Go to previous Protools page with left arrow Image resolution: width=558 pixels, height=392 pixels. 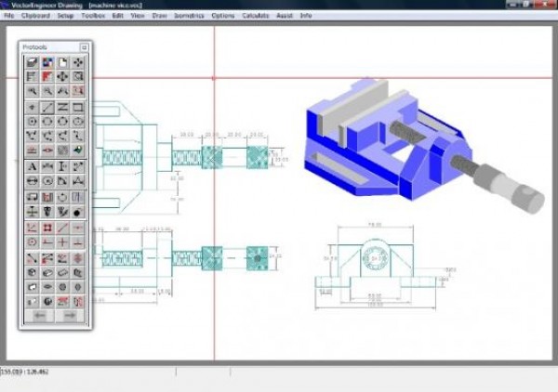(40, 315)
